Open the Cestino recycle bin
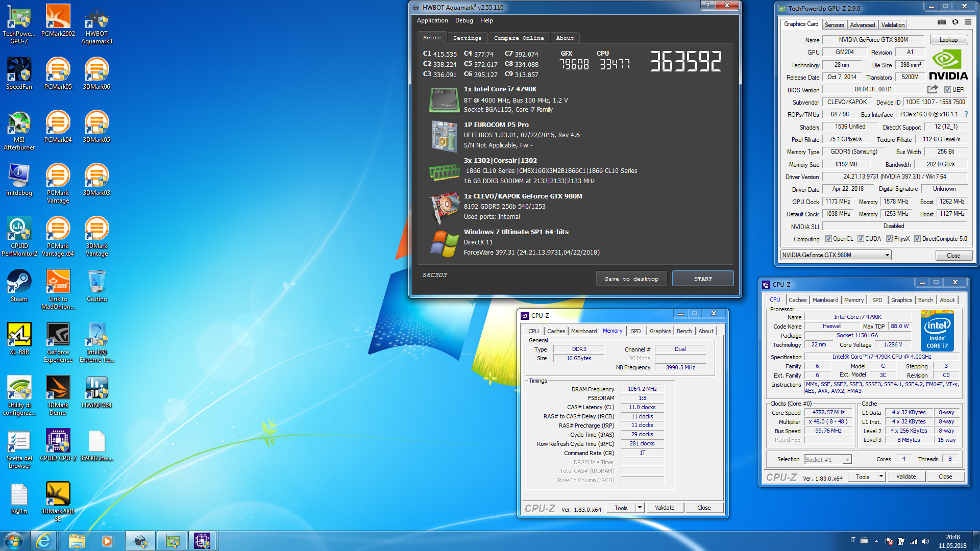980x551 pixels. 96,286
